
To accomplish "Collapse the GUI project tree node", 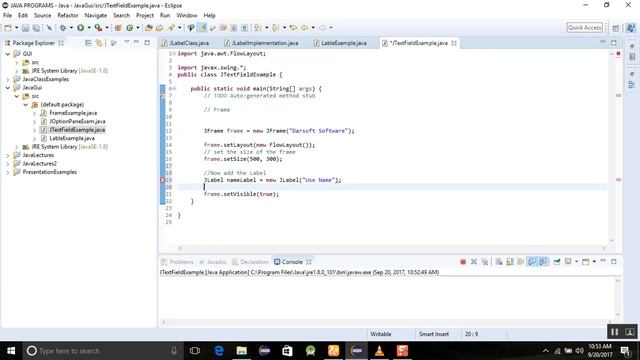I will click(8, 54).
